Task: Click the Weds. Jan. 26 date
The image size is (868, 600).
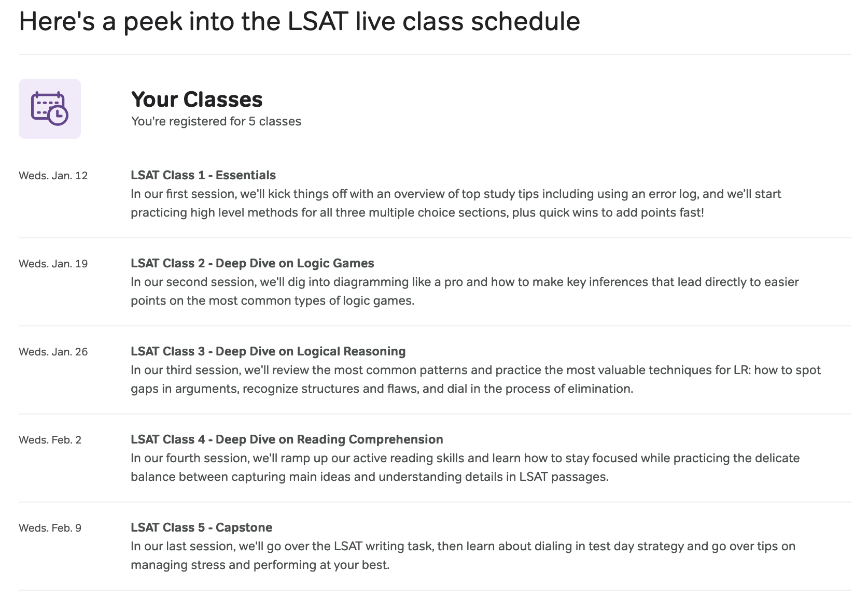Action: 53,352
